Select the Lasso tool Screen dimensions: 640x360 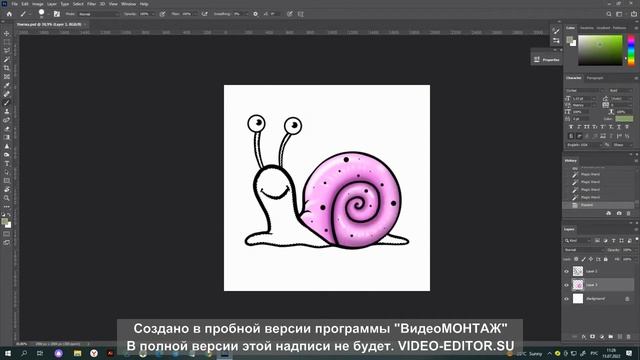[x=7, y=51]
